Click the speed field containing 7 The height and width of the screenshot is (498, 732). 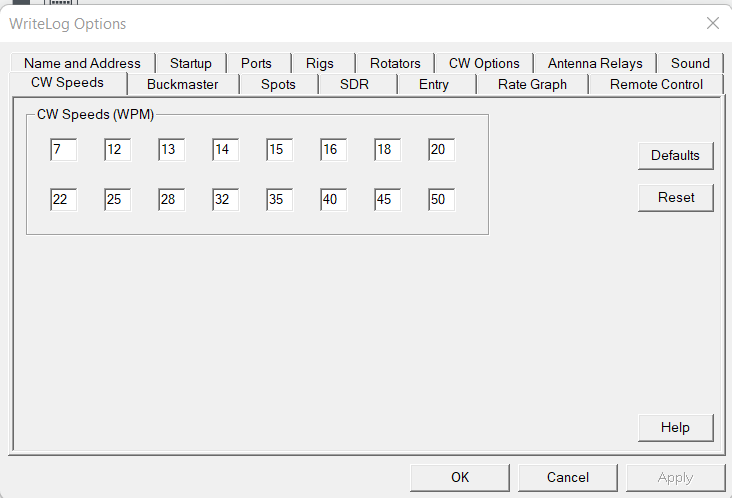63,149
